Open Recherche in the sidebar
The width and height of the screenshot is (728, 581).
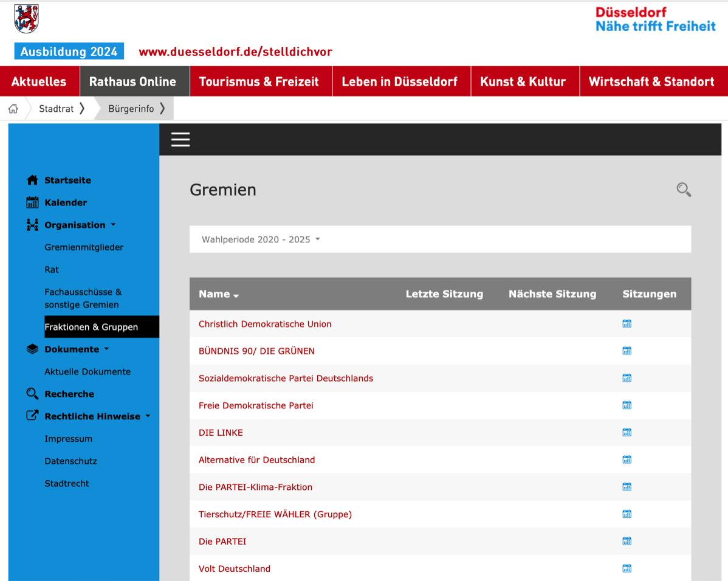pyautogui.click(x=69, y=394)
